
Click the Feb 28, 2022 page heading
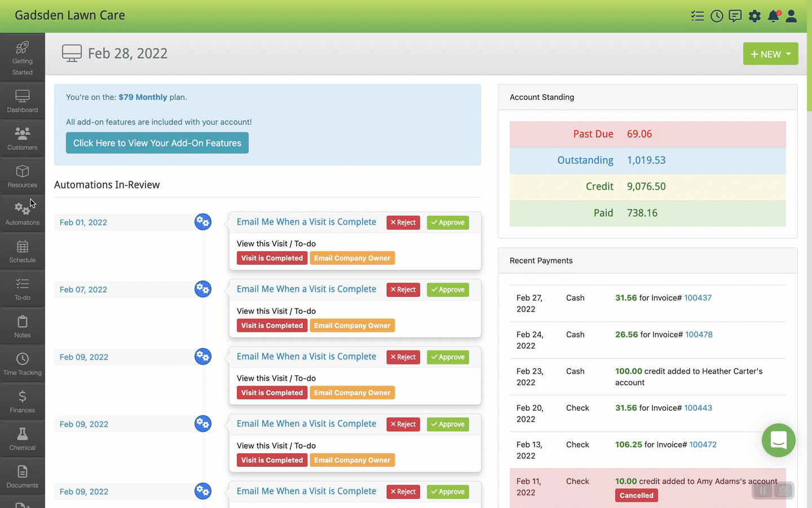(127, 54)
